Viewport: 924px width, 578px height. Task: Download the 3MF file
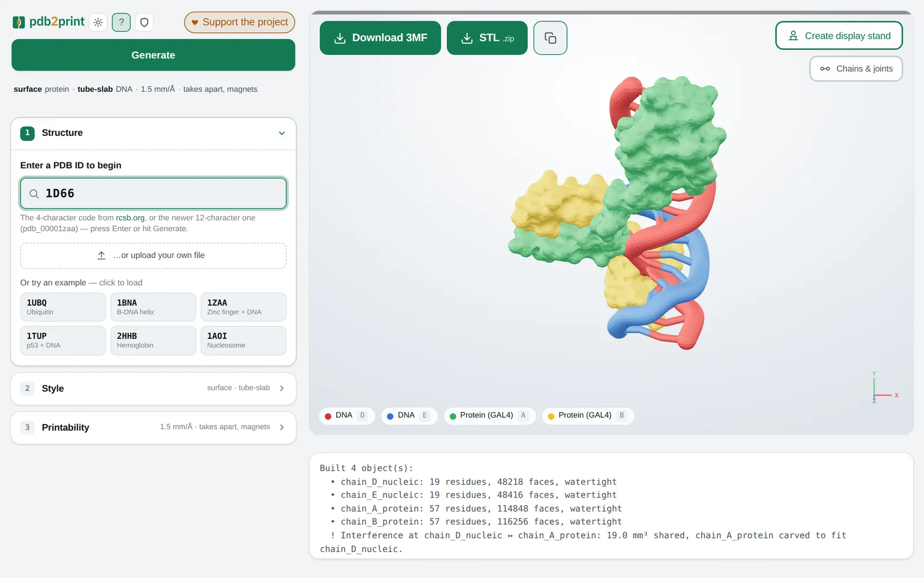[x=381, y=38]
